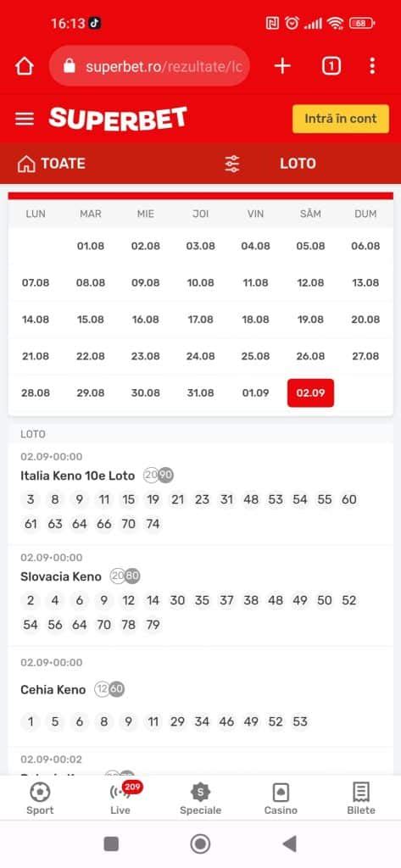Click the Intră în cont button
Viewport: 401px width, 868px height.
coord(341,119)
